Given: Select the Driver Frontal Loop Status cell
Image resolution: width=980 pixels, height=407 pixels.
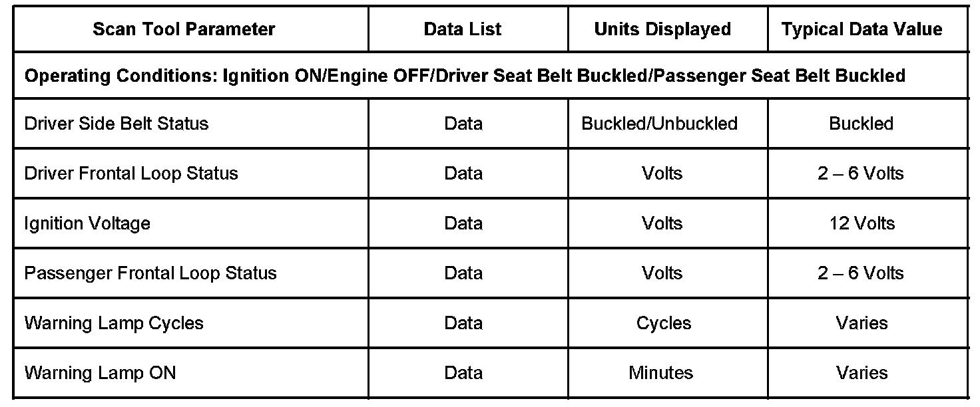Looking at the screenshot, I should [x=131, y=174].
